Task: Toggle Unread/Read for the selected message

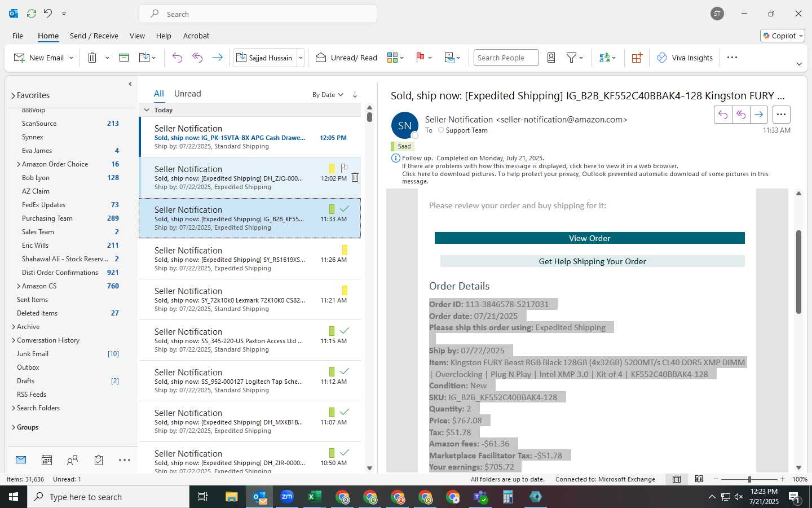Action: pyautogui.click(x=346, y=58)
